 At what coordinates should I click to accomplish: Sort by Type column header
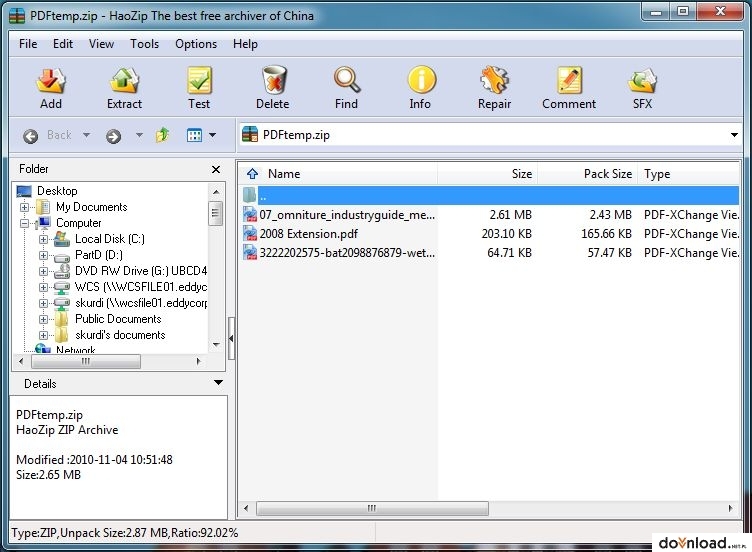657,174
